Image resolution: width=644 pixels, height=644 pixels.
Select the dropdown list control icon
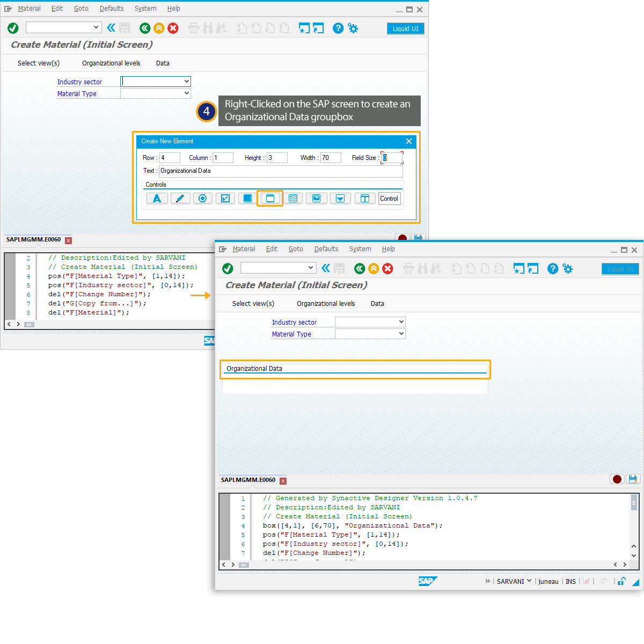[340, 199]
